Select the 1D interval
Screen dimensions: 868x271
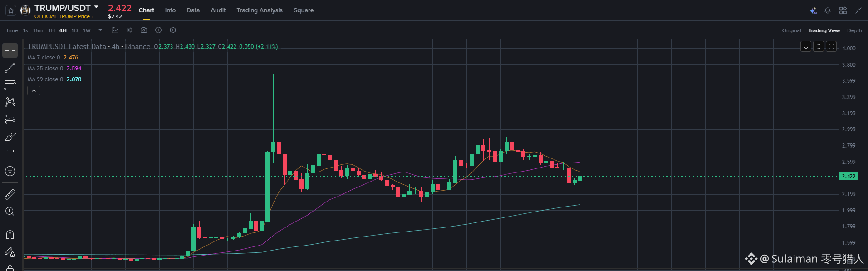coord(74,30)
